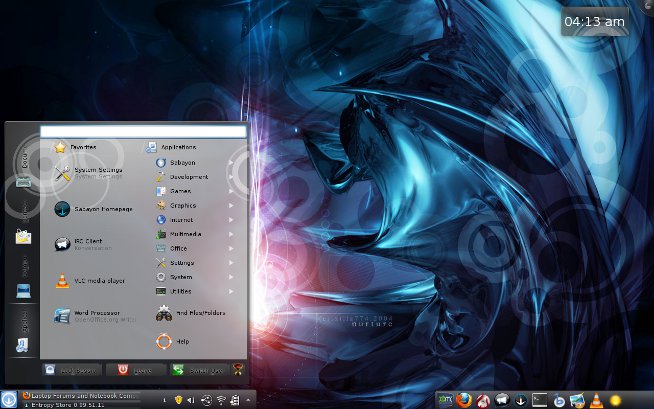Click the hourglass icon beside Switch User
The height and width of the screenshot is (409, 654).
pyautogui.click(x=238, y=369)
